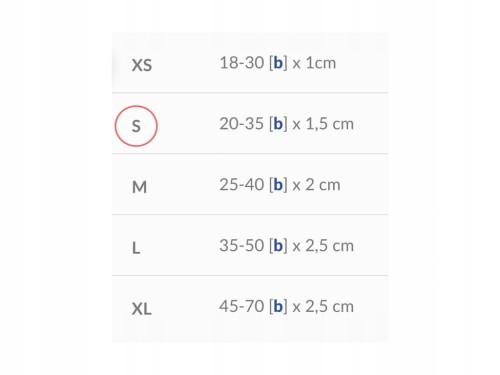Screen dimensions: 500x375
Task: Click the 1cm width value in XS row
Action: click(321, 63)
